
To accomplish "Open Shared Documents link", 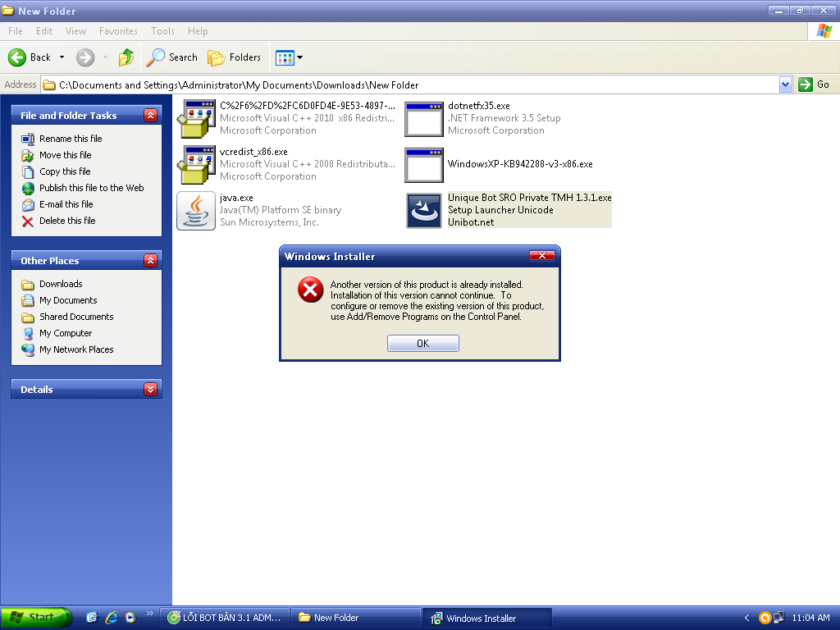I will (x=76, y=317).
